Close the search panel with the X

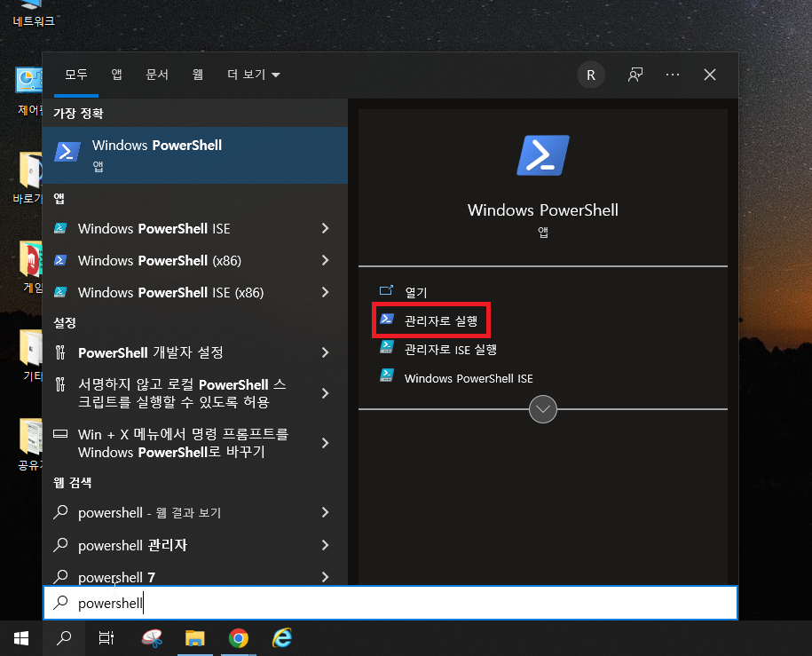(709, 75)
